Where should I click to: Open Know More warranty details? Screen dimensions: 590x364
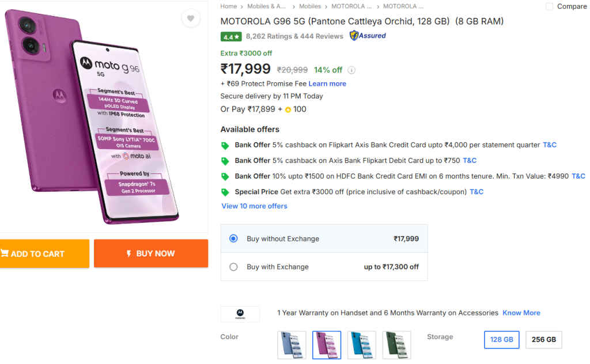click(x=521, y=313)
